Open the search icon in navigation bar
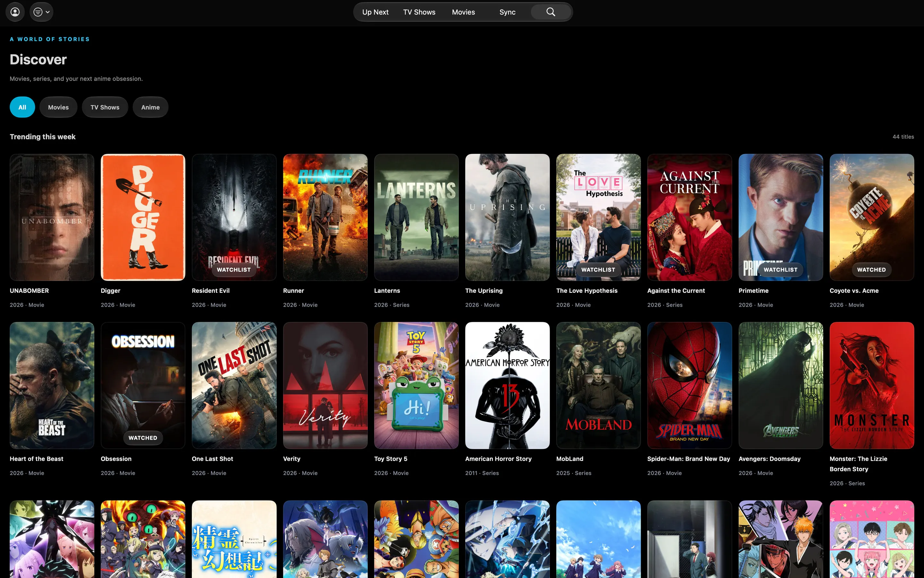This screenshot has height=578, width=924. (551, 12)
